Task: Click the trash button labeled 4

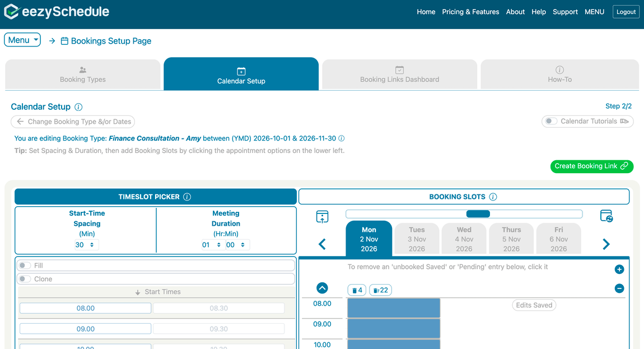Action: 357,290
